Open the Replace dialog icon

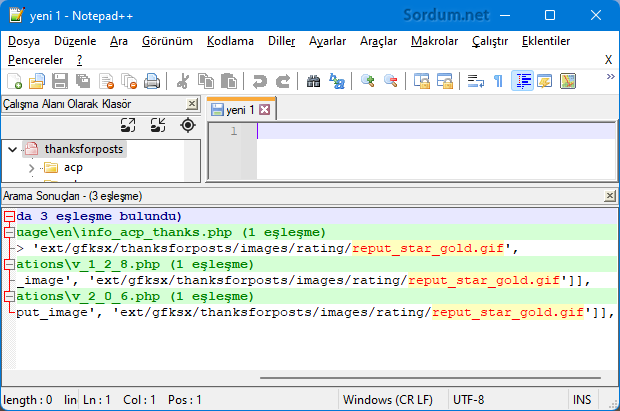336,81
